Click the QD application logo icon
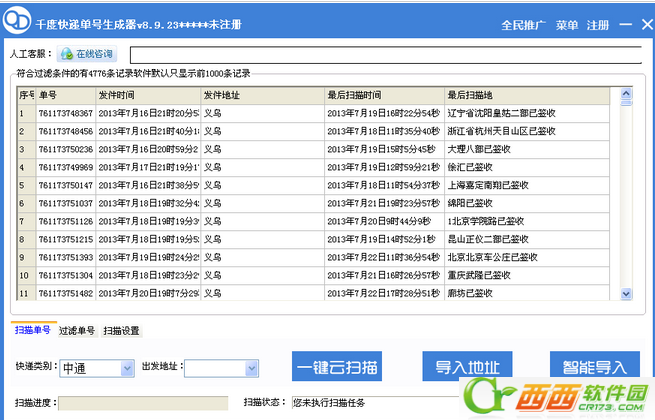The height and width of the screenshot is (420, 655). (17, 20)
